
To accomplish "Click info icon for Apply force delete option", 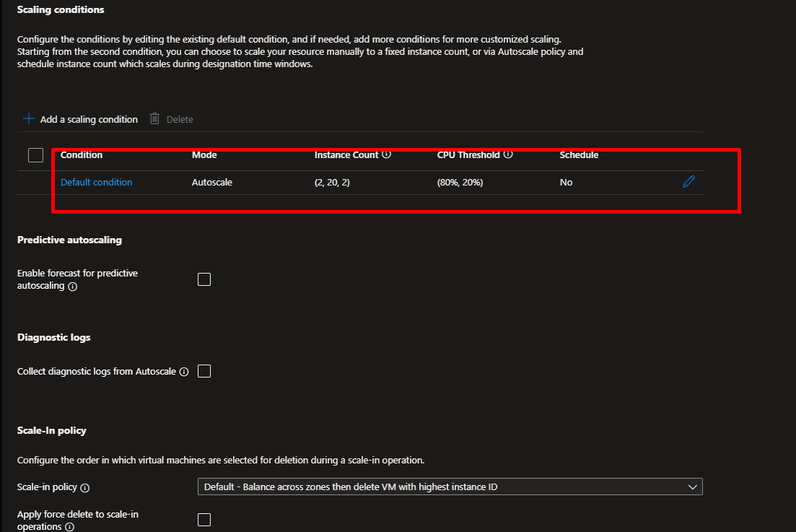I will [x=70, y=528].
